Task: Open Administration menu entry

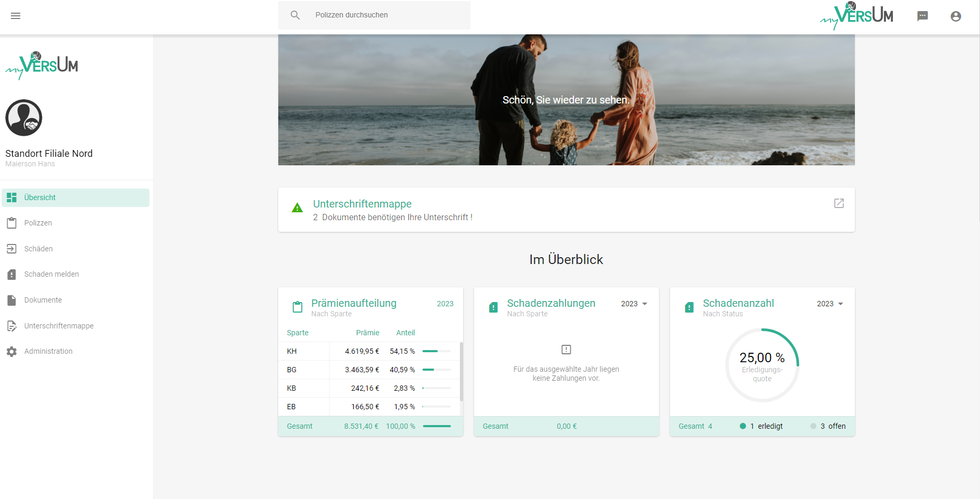Action: [x=76, y=351]
